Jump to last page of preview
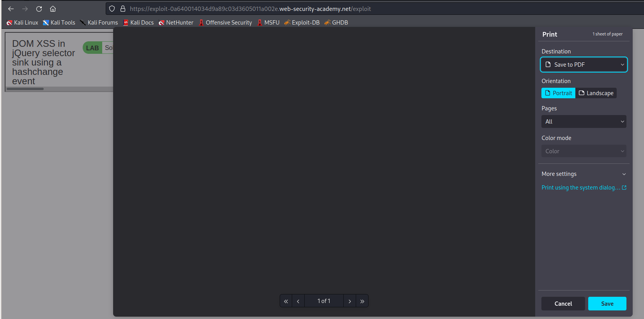The height and width of the screenshot is (319, 644). coord(362,301)
